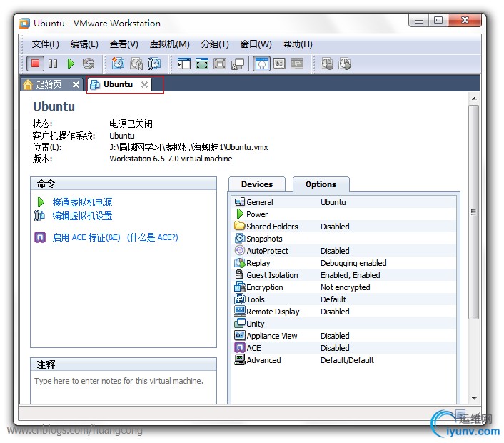Click the Suspend (pause) toolbar icon
Image resolution: width=504 pixels, height=443 pixels.
point(53,64)
